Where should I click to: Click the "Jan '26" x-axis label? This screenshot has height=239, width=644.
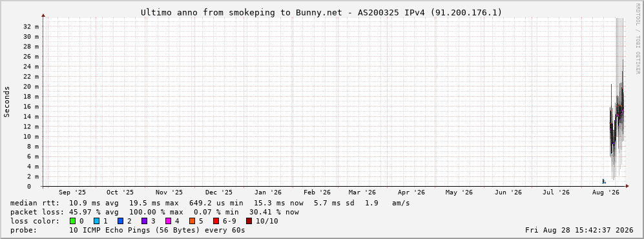click(x=268, y=192)
